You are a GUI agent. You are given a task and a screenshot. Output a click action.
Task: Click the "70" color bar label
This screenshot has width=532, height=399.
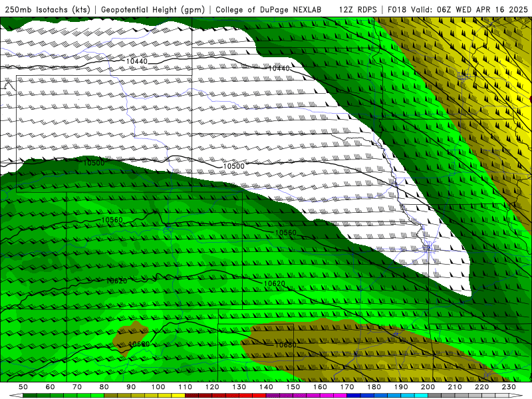coord(77,387)
